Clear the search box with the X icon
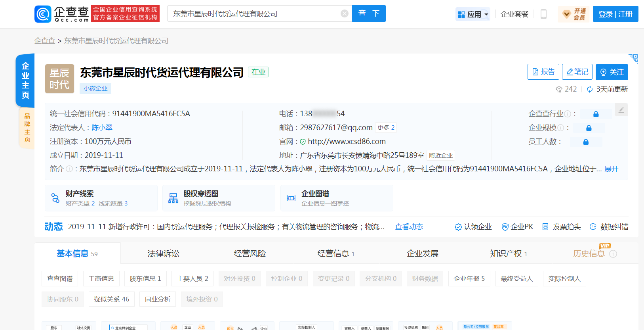Viewport: 644px width, 330px height. click(x=345, y=13)
